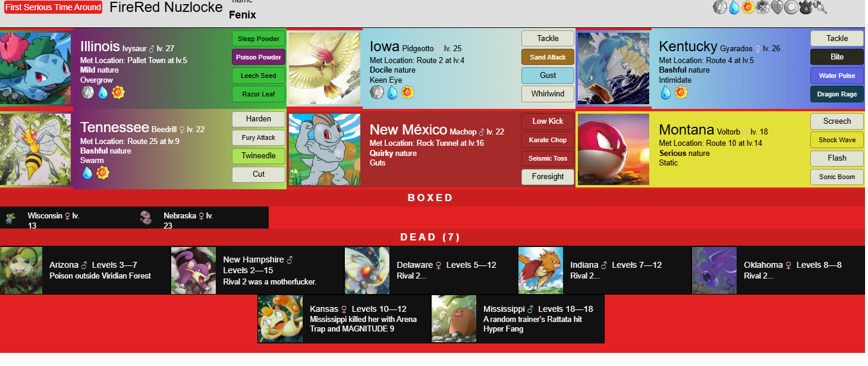Click Wisconsin's Oddish sprite in Boxed
This screenshot has height=366, width=868.
[10, 218]
